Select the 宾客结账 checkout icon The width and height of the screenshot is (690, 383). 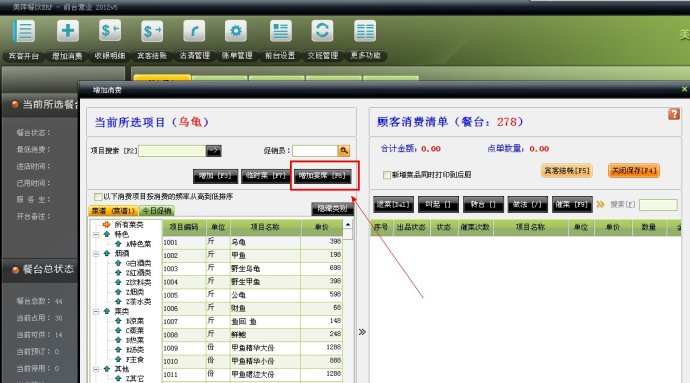(x=152, y=31)
